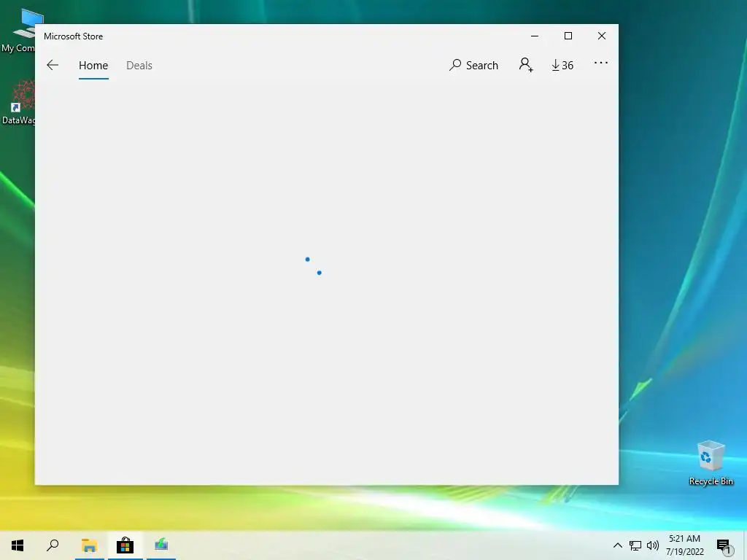The height and width of the screenshot is (560, 747).
Task: Select the Recycle Bin desktop icon
Action: pyautogui.click(x=711, y=463)
